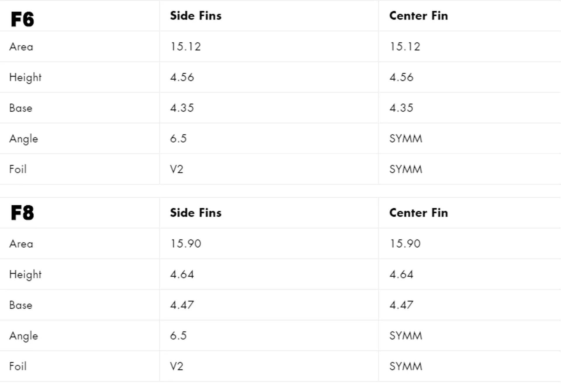Click F6 side fin area value 15.12

186,47
